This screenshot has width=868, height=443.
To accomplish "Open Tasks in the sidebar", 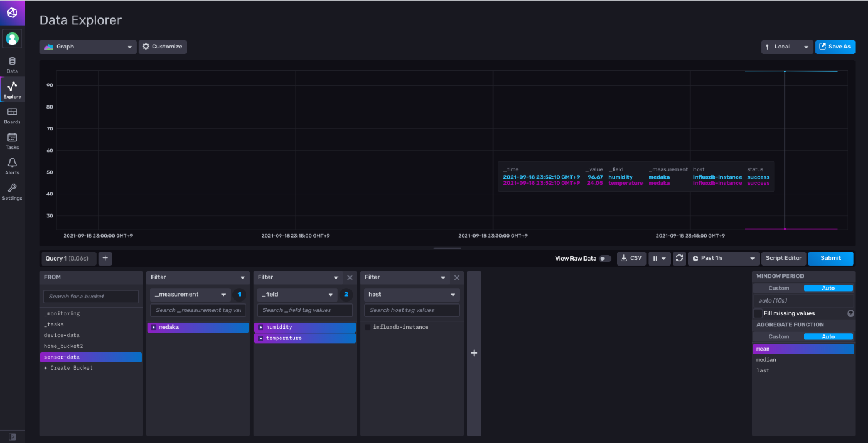I will (12, 141).
